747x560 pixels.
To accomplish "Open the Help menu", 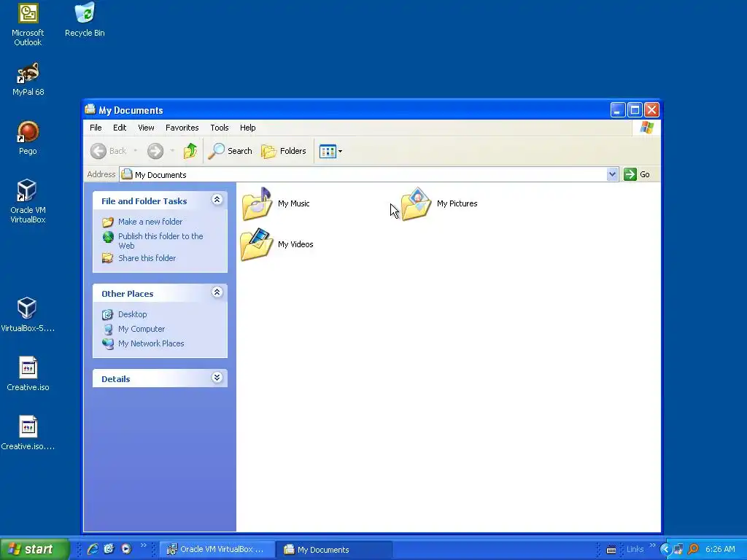I will [248, 128].
